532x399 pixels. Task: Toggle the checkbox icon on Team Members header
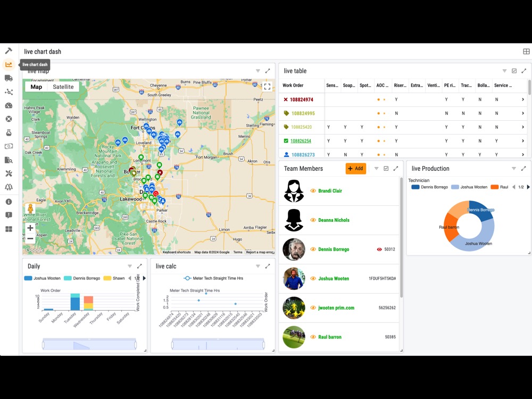tap(385, 168)
